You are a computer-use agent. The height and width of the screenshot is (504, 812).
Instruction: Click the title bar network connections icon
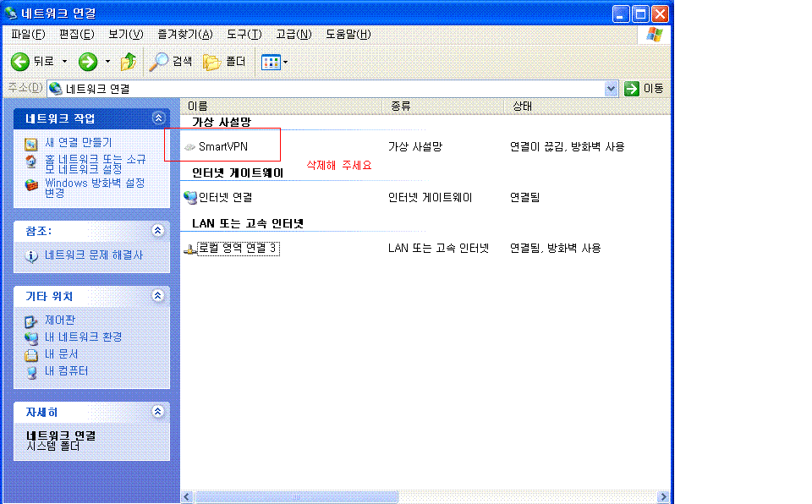tap(11, 13)
